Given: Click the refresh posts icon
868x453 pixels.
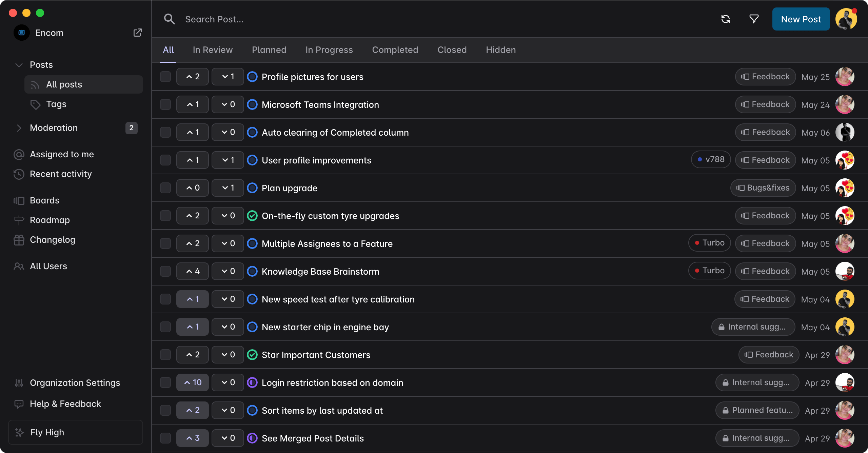Looking at the screenshot, I should coord(726,19).
